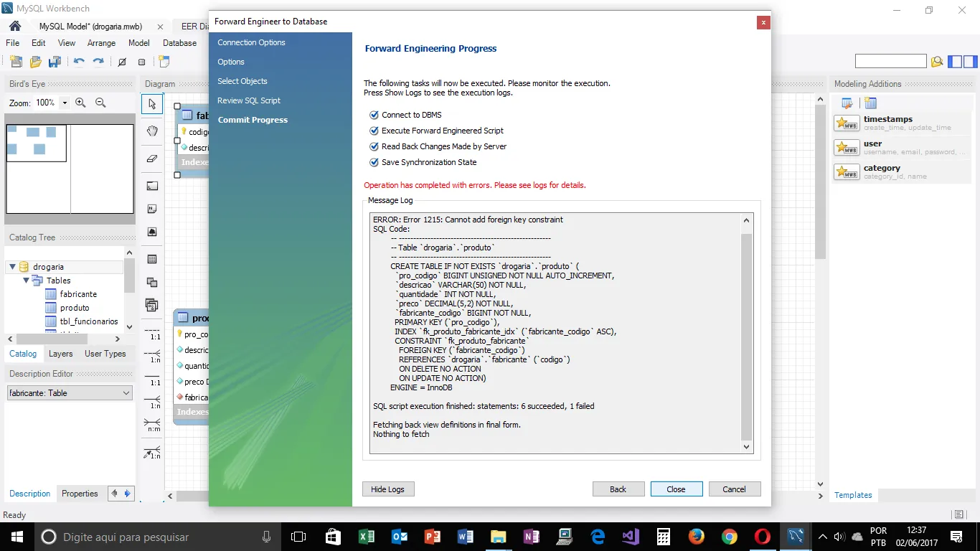
Task: Select relationship using existing columns tool
Action: click(151, 452)
